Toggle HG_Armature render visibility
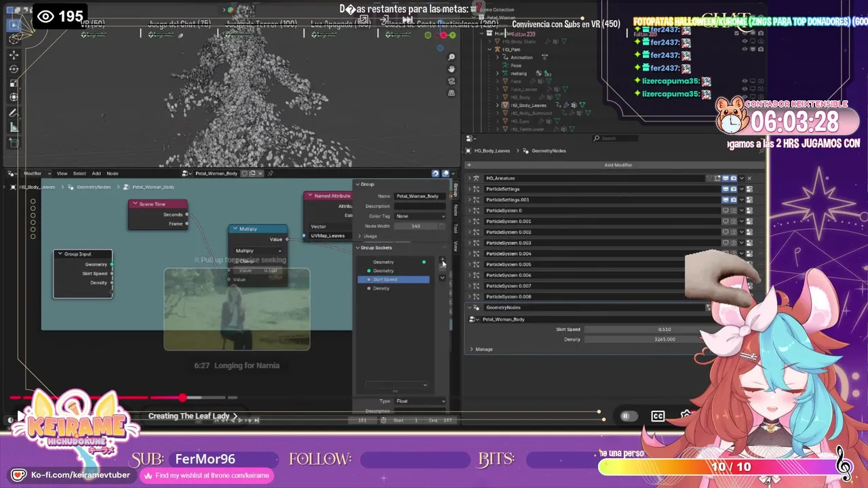This screenshot has width=868, height=488. [733, 178]
